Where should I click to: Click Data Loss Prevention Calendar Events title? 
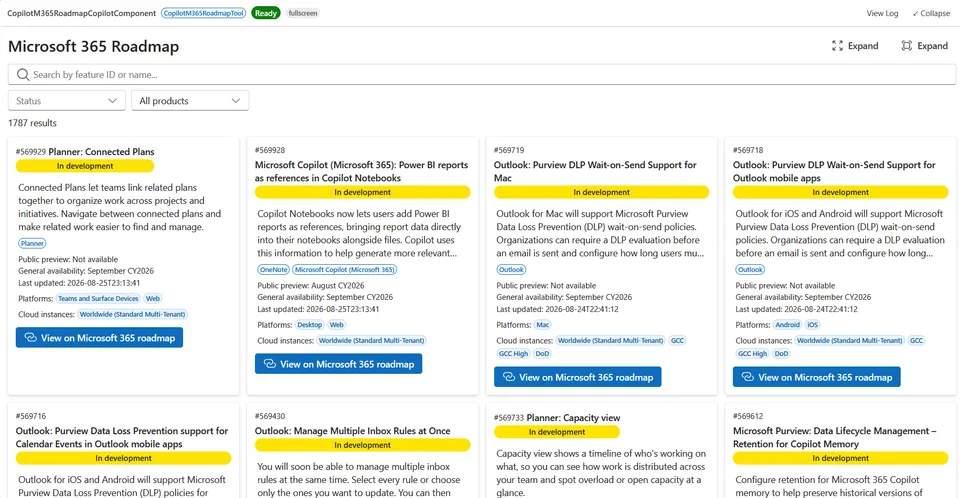pos(122,437)
